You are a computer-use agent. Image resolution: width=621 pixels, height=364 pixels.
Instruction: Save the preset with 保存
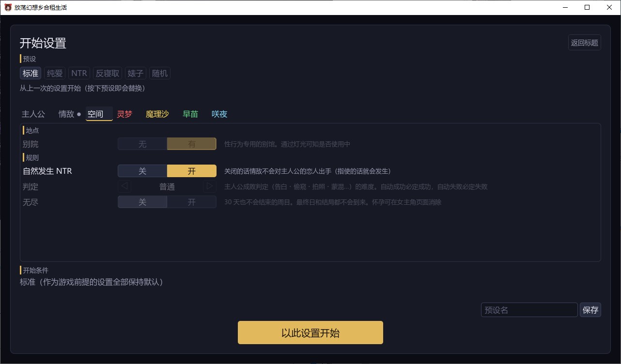(590, 310)
